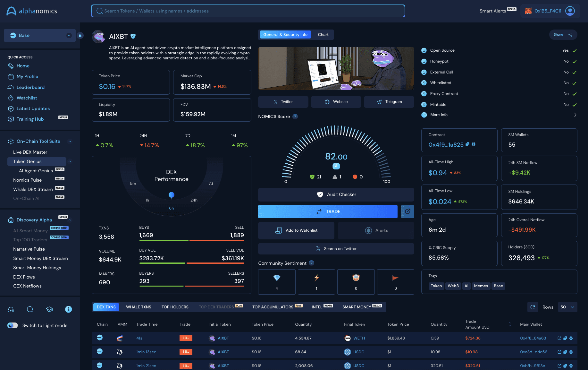Select General & Security Info tab
The image size is (588, 370).
[285, 35]
